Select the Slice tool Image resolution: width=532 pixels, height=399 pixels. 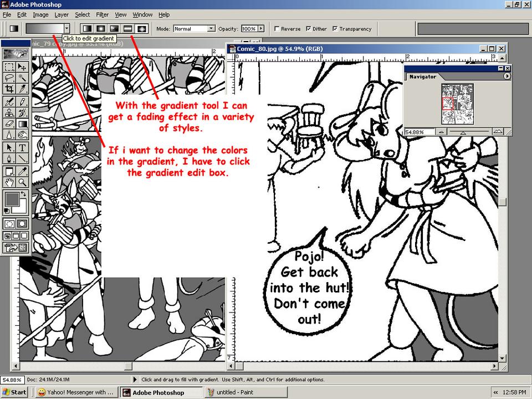coord(22,89)
